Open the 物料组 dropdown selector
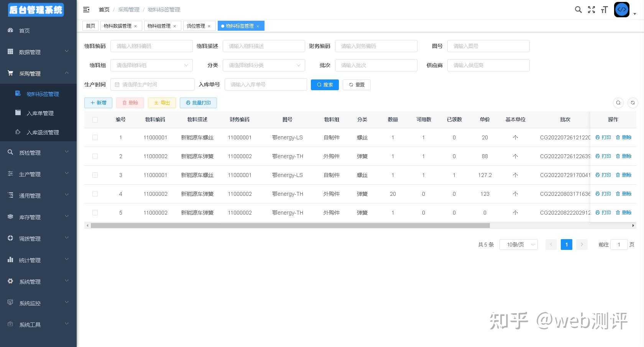The image size is (644, 347). tap(151, 65)
